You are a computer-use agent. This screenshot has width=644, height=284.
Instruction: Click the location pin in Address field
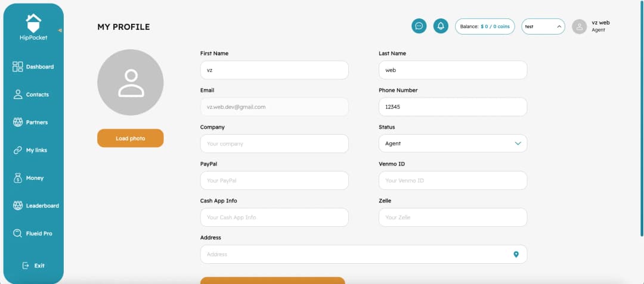coord(516,254)
